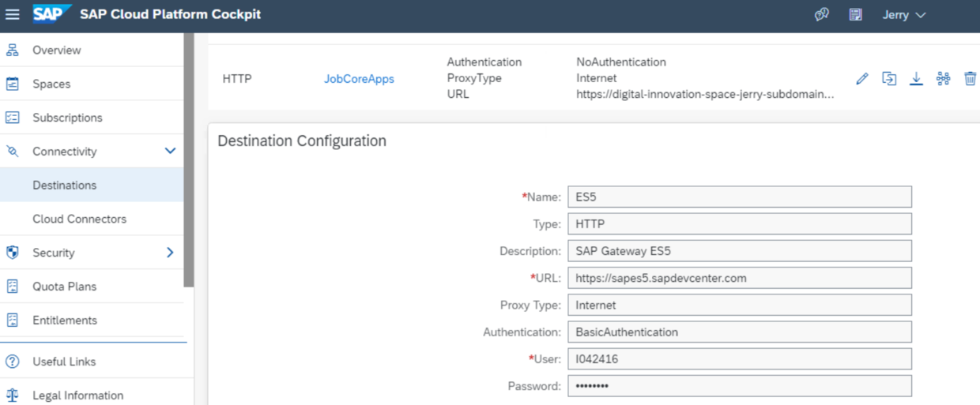Delete destination with the trash icon
Image resolution: width=980 pixels, height=405 pixels.
pos(970,78)
